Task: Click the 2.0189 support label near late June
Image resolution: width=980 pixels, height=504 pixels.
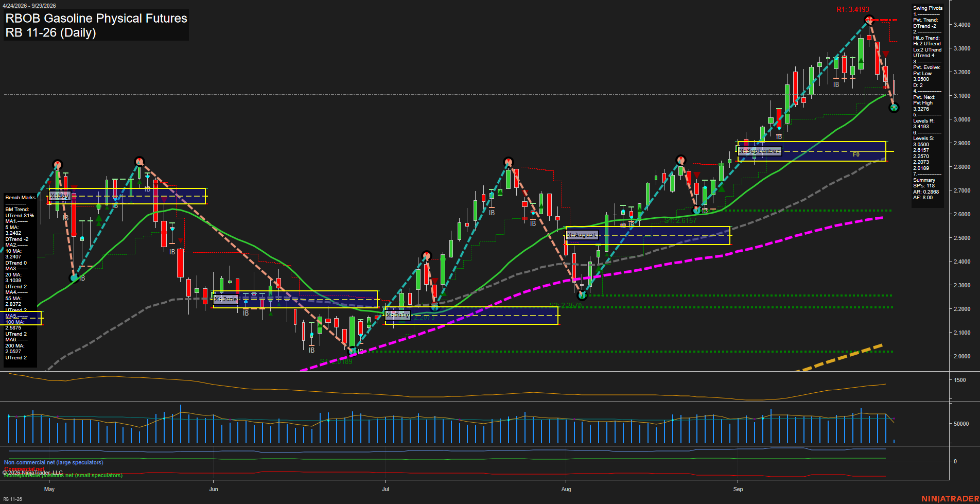Action: pos(336,361)
